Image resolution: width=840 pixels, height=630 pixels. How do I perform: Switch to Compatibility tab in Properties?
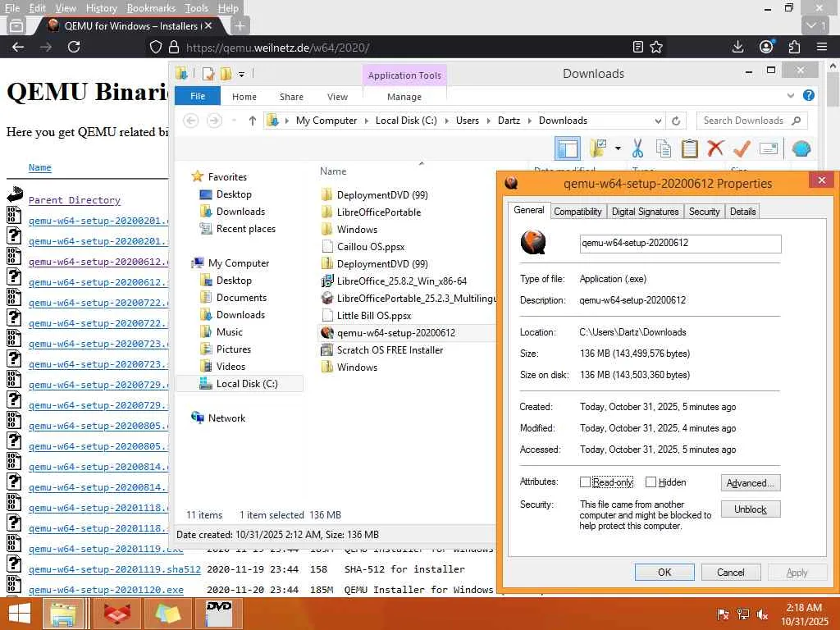(x=577, y=212)
